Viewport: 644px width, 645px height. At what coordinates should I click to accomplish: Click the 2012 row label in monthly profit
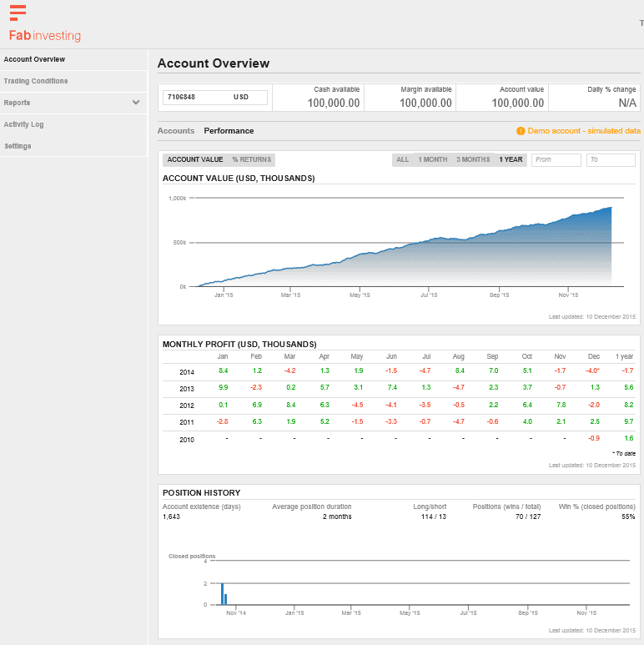coord(187,406)
